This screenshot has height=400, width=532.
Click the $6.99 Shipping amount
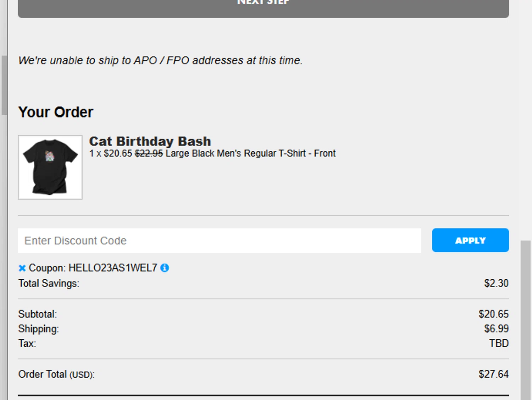click(496, 329)
